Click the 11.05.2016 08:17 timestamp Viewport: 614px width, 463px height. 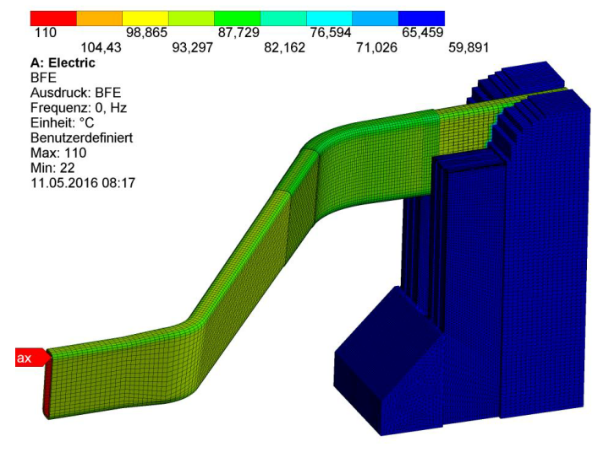(83, 182)
